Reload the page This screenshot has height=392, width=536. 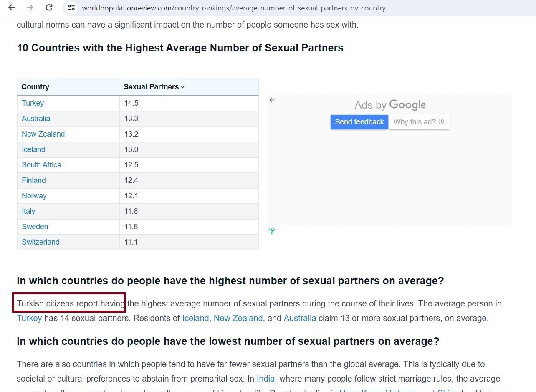(x=49, y=8)
